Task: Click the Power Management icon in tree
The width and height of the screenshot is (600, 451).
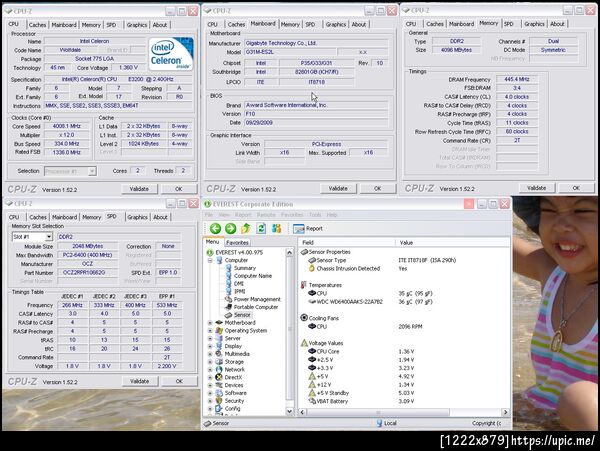Action: point(228,299)
